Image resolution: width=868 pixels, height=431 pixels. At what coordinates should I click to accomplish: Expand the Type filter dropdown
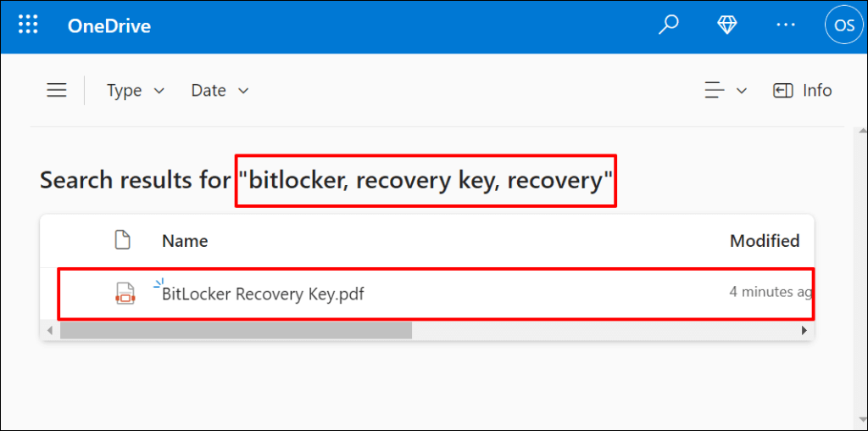click(x=136, y=91)
